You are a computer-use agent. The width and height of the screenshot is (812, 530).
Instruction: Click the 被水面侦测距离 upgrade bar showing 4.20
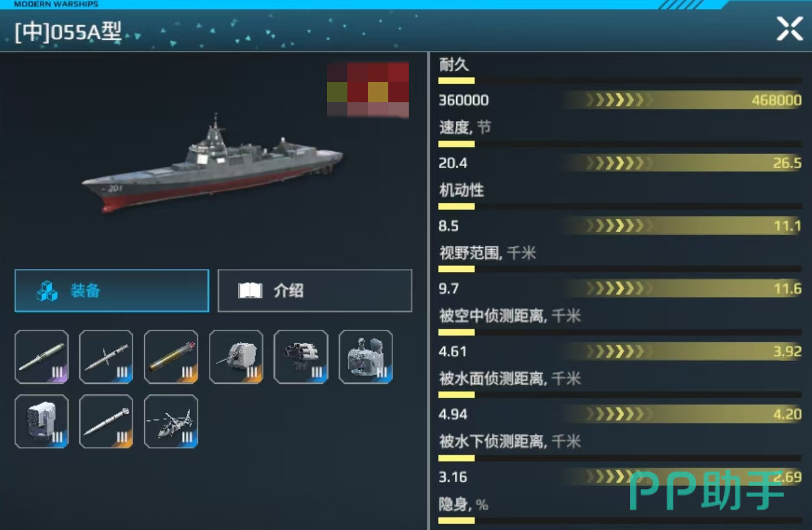pos(683,414)
